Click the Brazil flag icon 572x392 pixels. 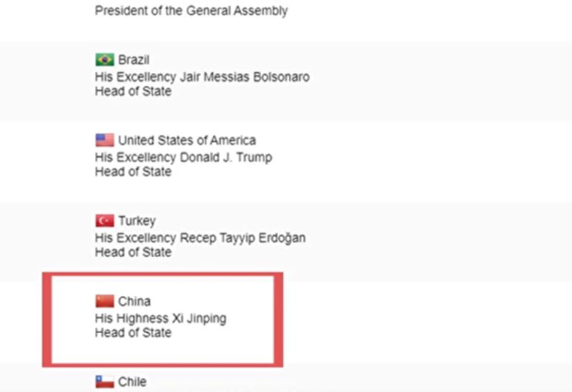click(105, 60)
